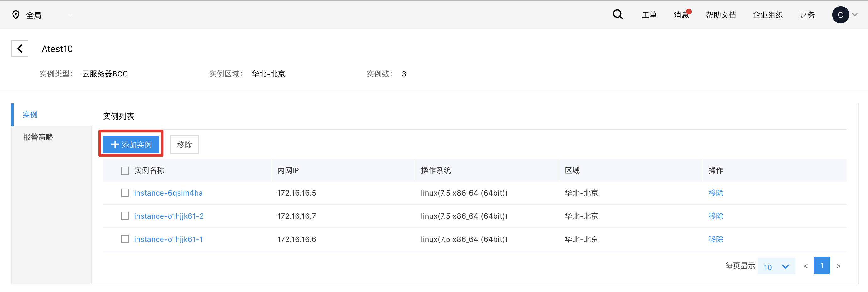Screen dimensions: 868x292
Task: Check the instance-6qsim4ha checkbox
Action: point(125,193)
